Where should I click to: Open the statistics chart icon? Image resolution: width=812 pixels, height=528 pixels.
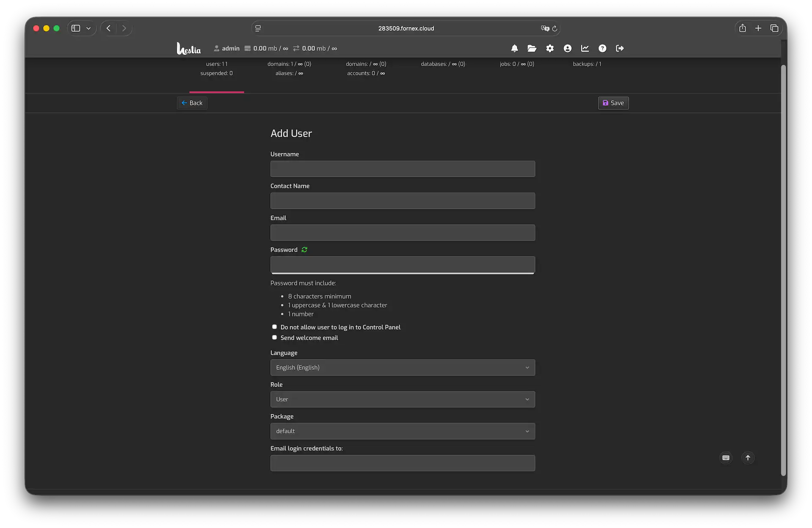(585, 49)
